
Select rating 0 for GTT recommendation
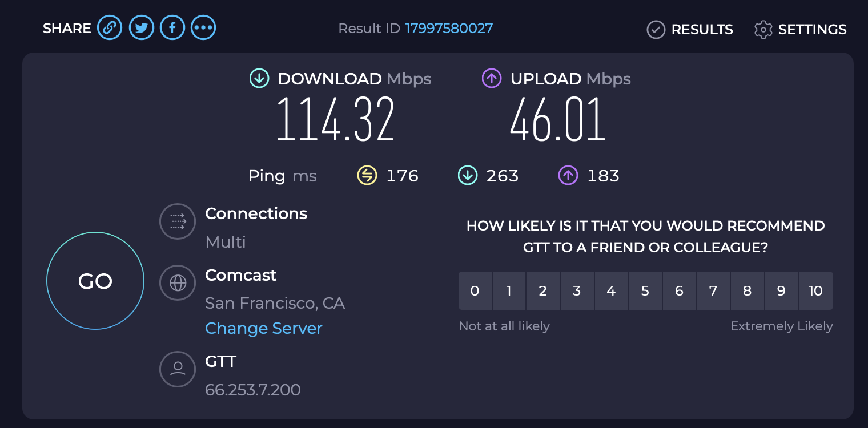point(475,291)
